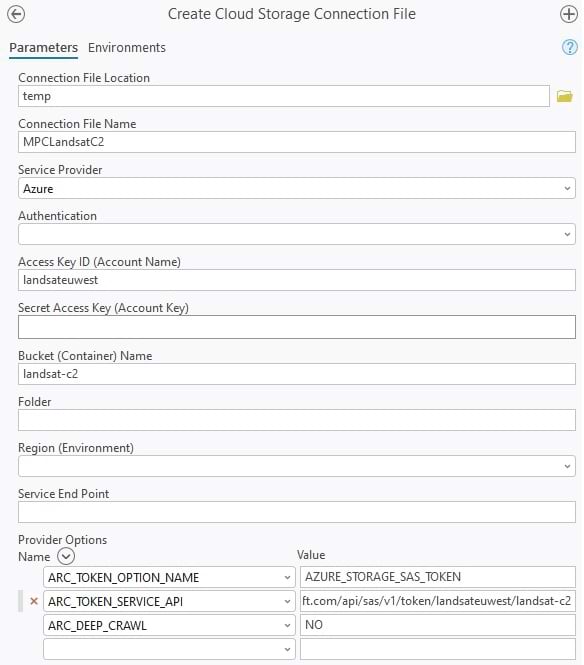Select the Parameters tab
Screen dimensions: 584x665
43,48
